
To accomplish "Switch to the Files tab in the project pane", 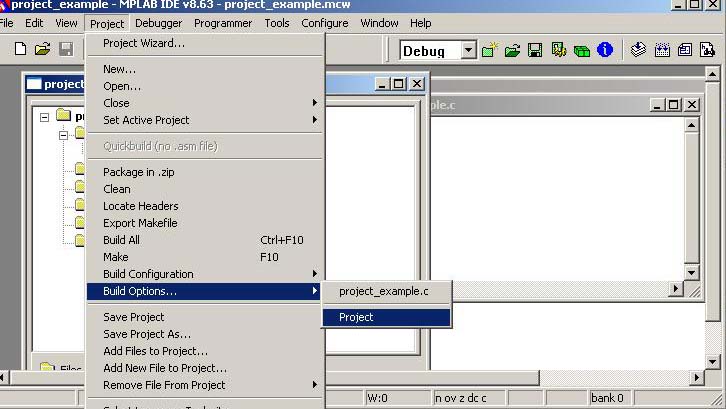I will point(62,369).
